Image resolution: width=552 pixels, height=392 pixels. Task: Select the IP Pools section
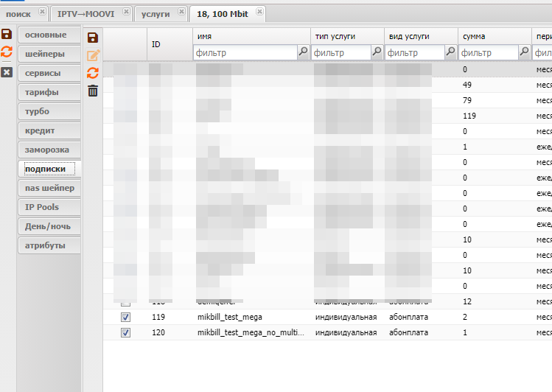pyautogui.click(x=41, y=207)
